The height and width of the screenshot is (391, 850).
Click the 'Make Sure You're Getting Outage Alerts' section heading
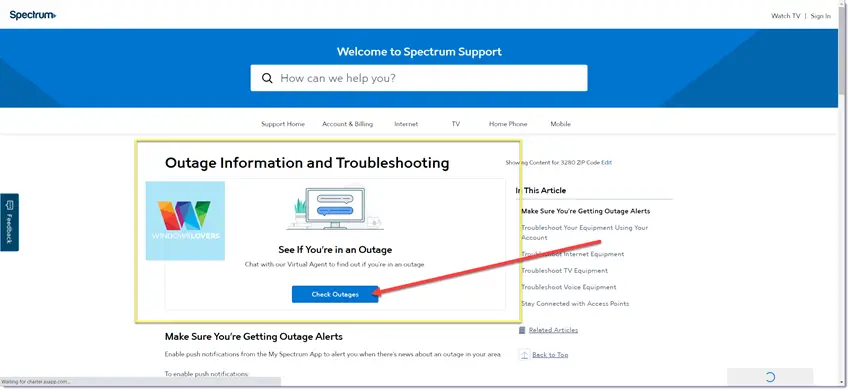pyautogui.click(x=254, y=337)
